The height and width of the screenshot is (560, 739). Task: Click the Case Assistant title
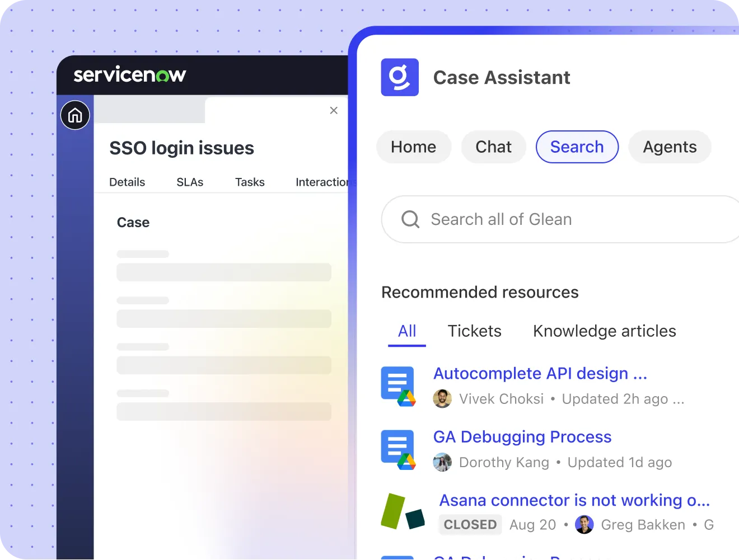click(x=502, y=77)
